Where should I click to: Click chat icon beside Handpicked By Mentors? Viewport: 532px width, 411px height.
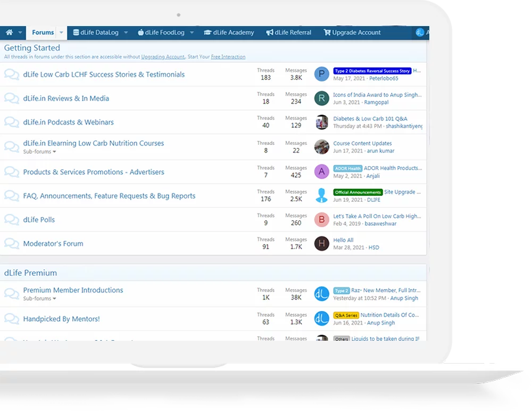pyautogui.click(x=12, y=319)
